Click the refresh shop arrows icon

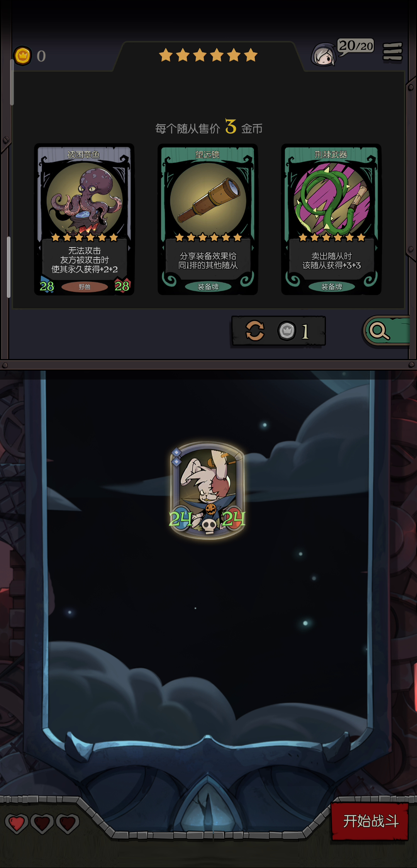255,331
